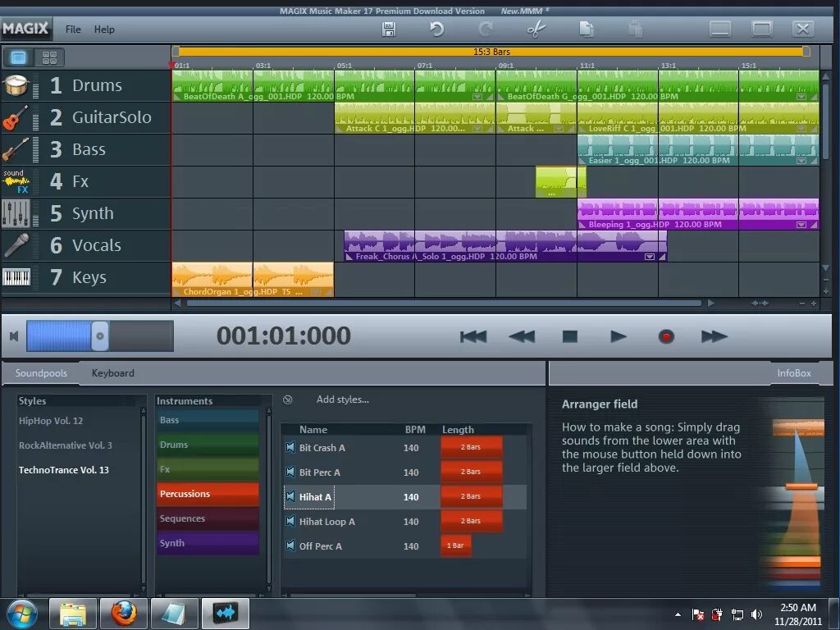Preview the Bit Perc A sample
840x630 pixels.
(290, 472)
